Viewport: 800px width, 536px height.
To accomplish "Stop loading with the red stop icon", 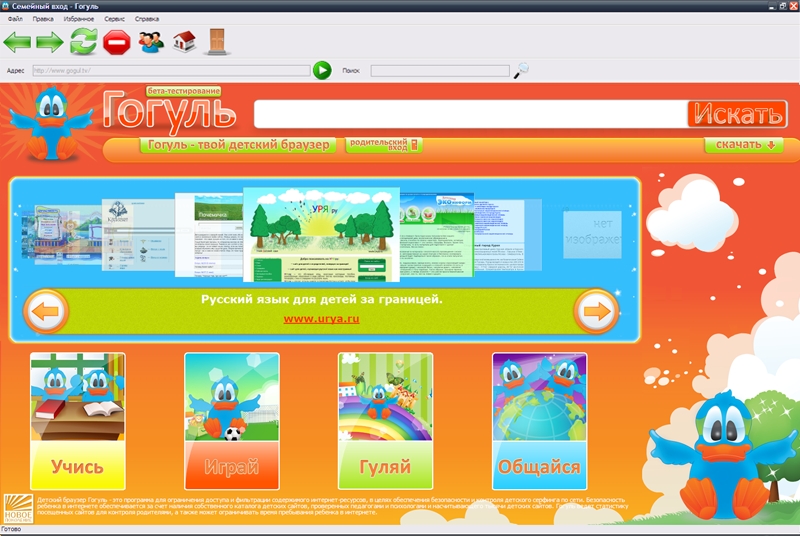I will click(117, 42).
